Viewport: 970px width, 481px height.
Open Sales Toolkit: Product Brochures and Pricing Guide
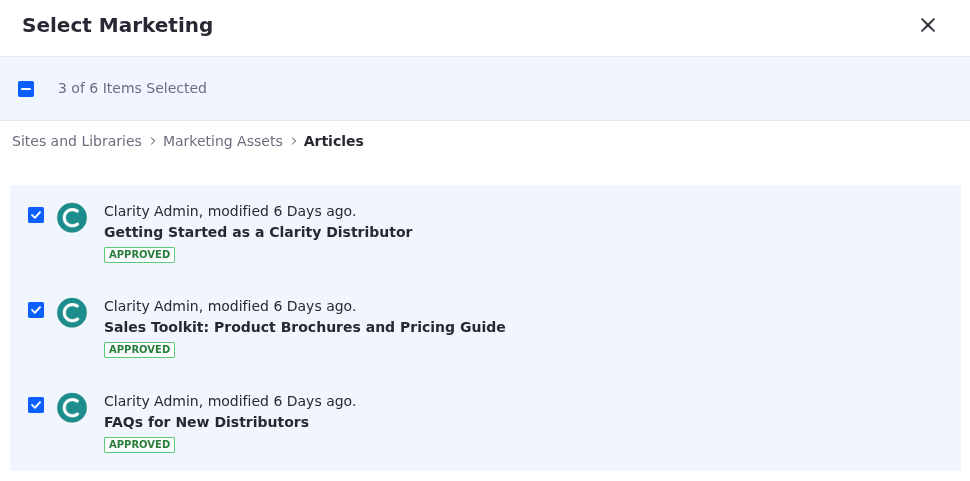pyautogui.click(x=304, y=327)
